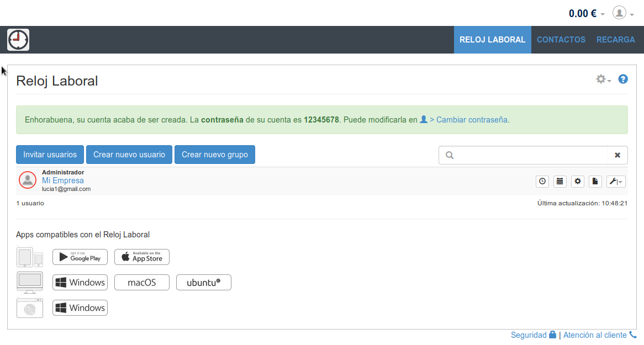Expand the 0.00 € balance dropdown

(x=587, y=13)
